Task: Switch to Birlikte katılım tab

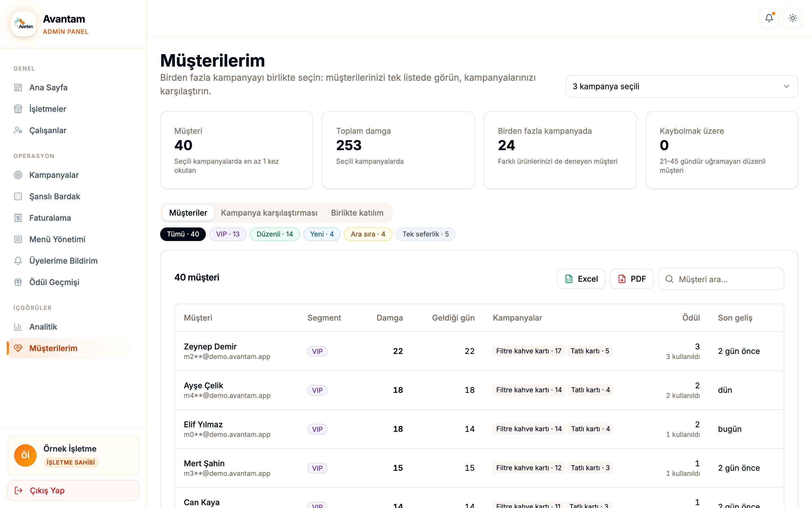Action: (357, 213)
